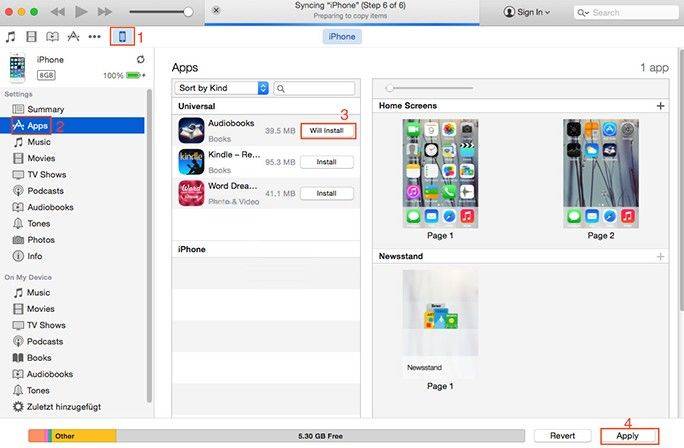
Task: Click the Audiobooks app icon
Action: 191,130
